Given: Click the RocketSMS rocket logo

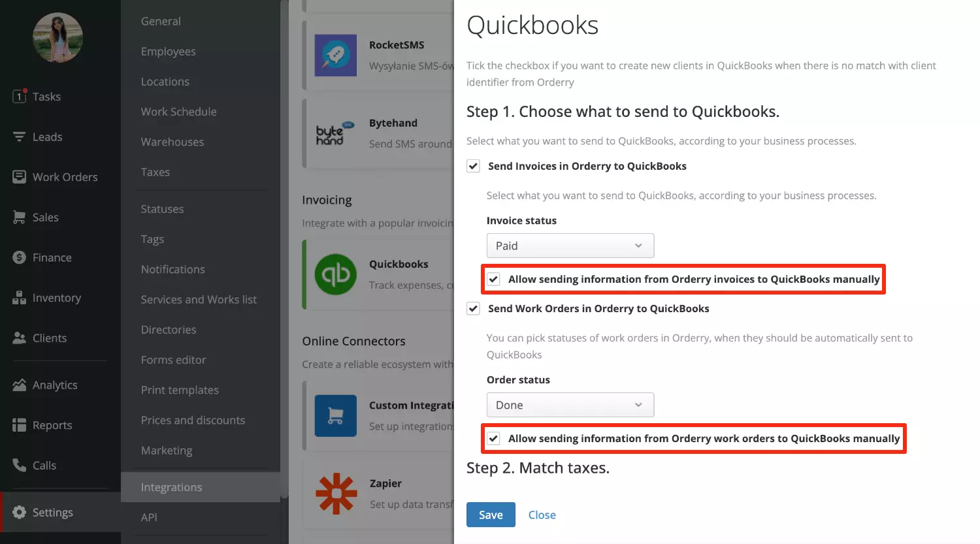Looking at the screenshot, I should pyautogui.click(x=336, y=56).
